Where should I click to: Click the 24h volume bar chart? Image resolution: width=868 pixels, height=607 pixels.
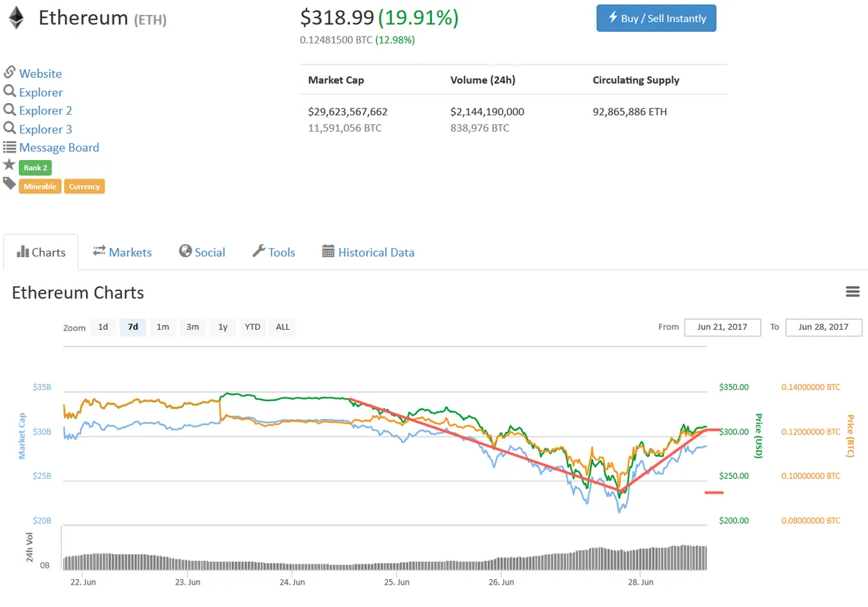tap(384, 557)
